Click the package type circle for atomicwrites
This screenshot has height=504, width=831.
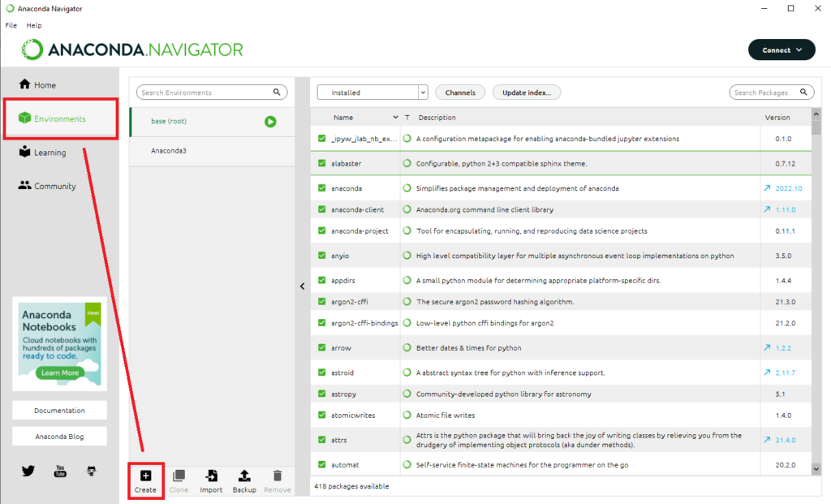(407, 415)
